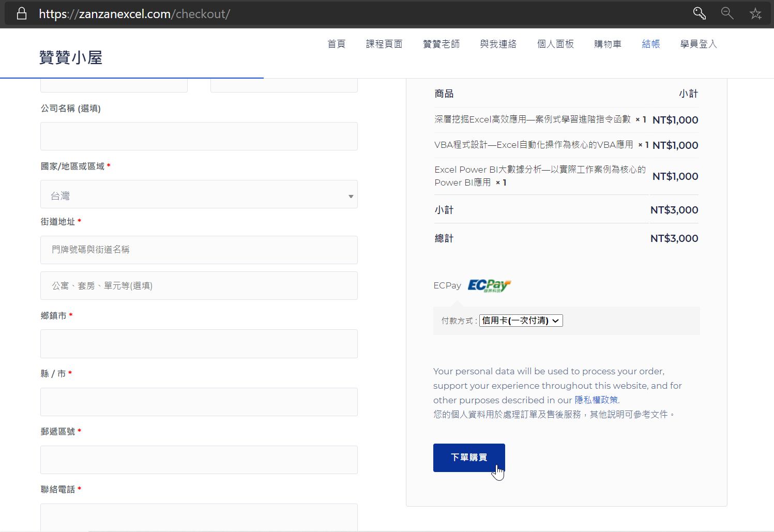Image resolution: width=774 pixels, height=532 pixels.
Task: Click the 贊贊小屋 site title
Action: click(71, 57)
